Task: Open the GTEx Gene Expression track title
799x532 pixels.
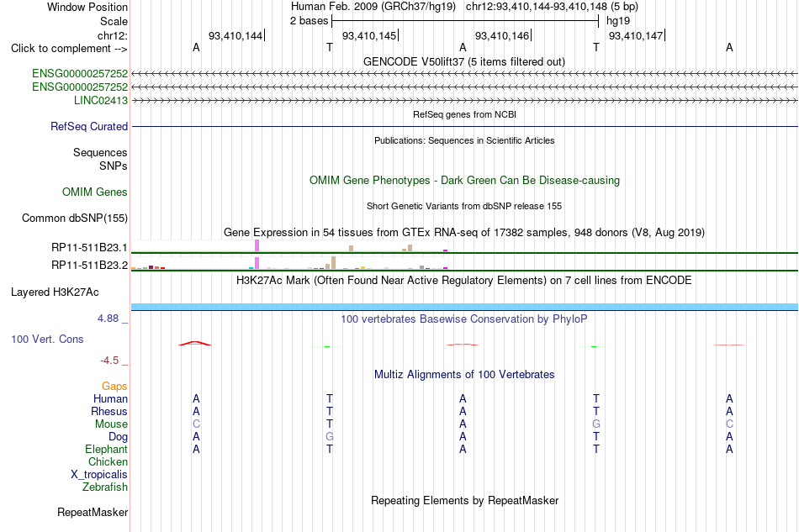Action: 464,233
